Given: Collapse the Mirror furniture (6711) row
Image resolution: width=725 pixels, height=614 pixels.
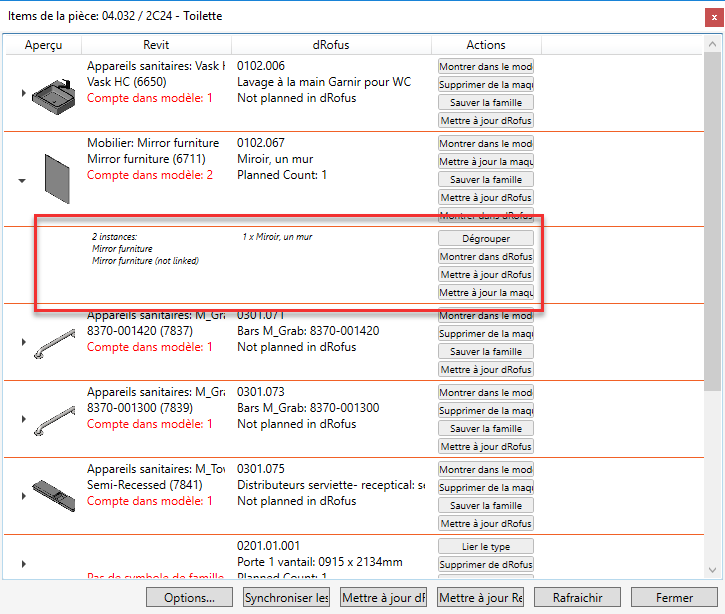Looking at the screenshot, I should tap(22, 180).
